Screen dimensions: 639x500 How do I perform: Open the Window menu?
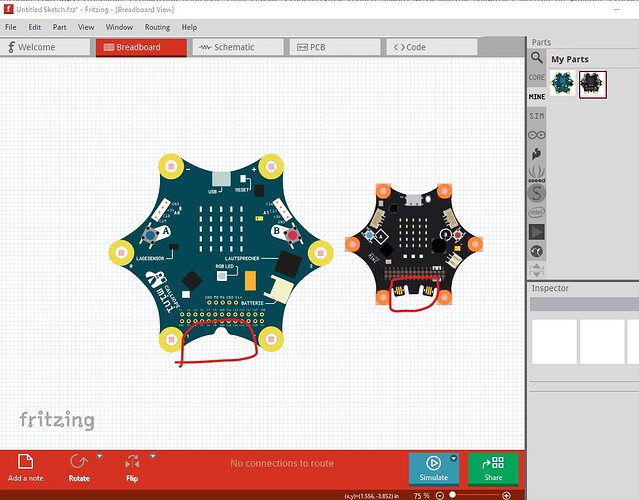(x=119, y=27)
